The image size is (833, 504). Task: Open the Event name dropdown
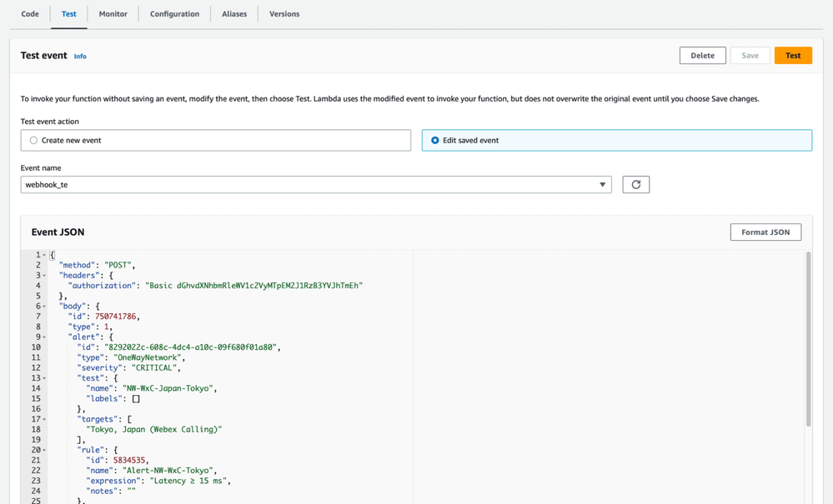pos(316,185)
